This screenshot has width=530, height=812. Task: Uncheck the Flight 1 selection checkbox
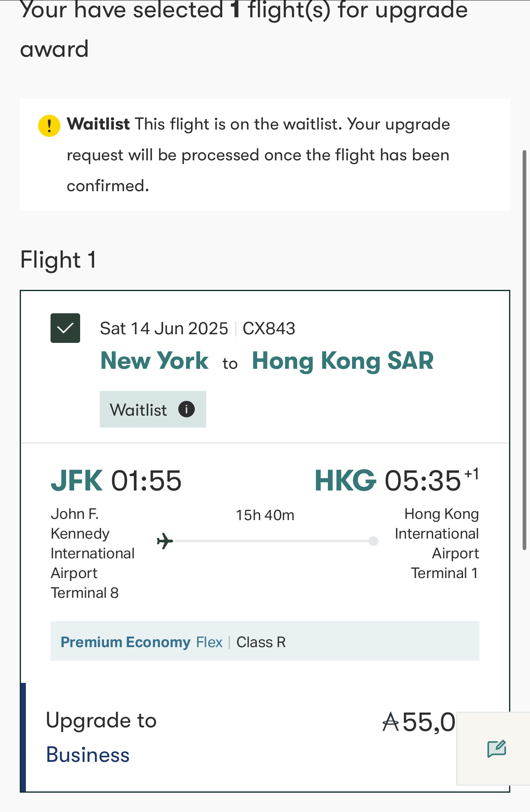point(65,328)
